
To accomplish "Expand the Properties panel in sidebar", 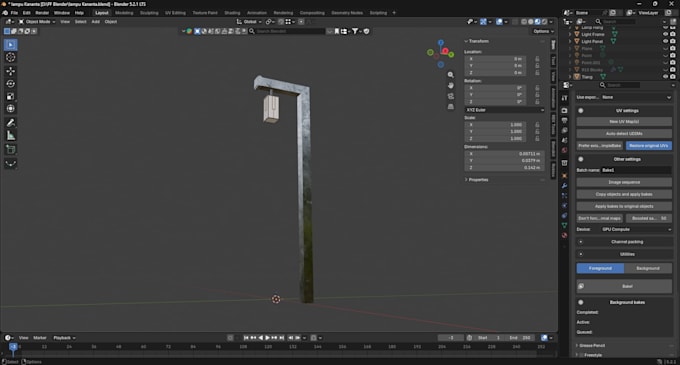I will [477, 179].
